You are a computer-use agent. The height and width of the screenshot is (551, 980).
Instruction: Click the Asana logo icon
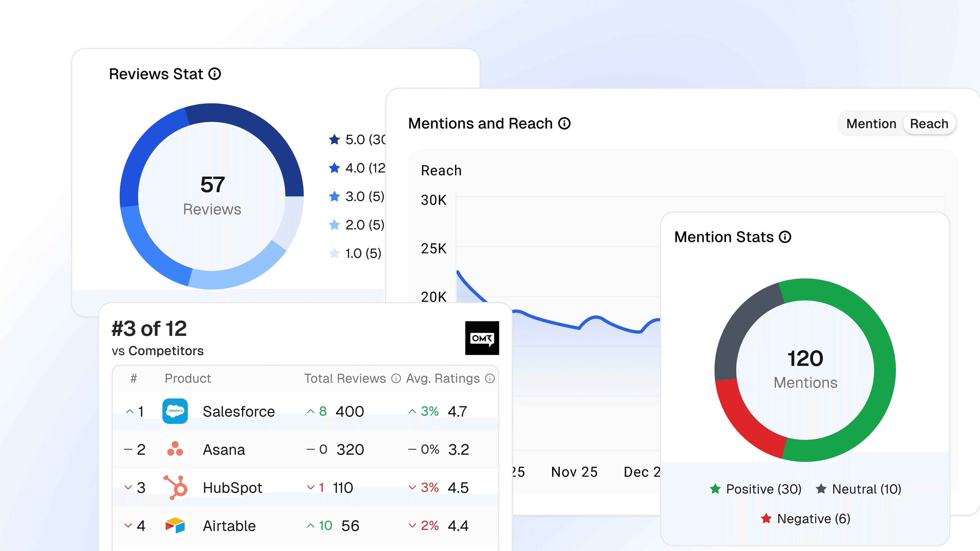coord(175,449)
